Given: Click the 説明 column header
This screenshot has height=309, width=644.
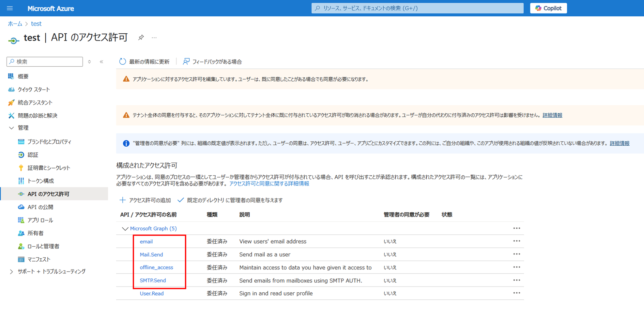Looking at the screenshot, I should [x=244, y=215].
